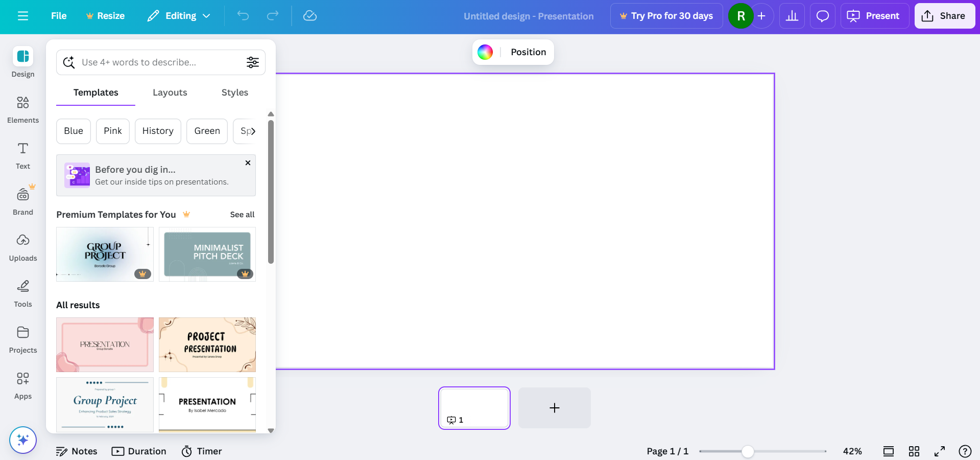Open the comments speech bubble

pyautogui.click(x=823, y=16)
